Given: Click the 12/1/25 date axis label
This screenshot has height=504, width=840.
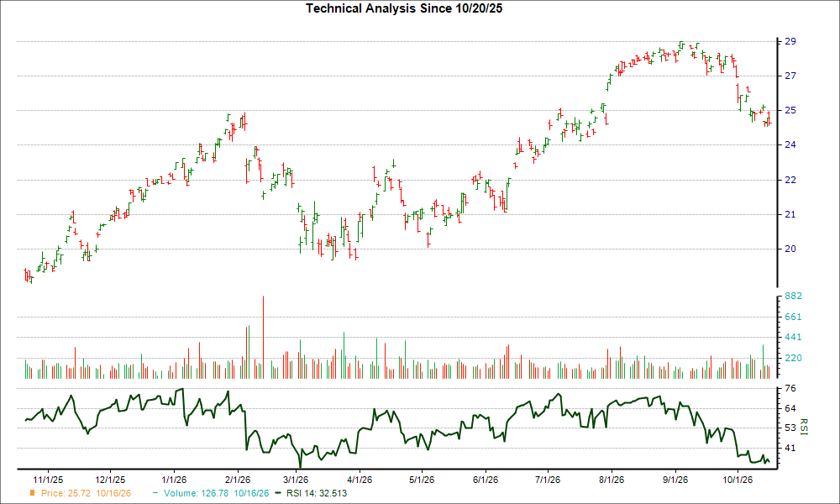Looking at the screenshot, I should click(x=110, y=480).
